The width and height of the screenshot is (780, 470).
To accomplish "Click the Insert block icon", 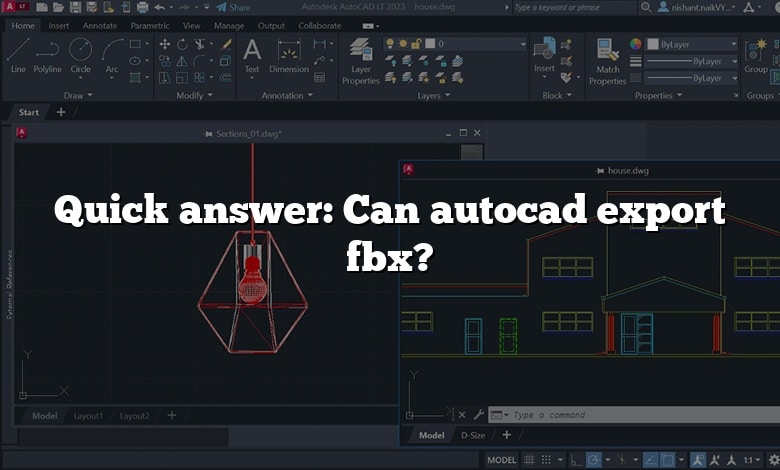I will pyautogui.click(x=544, y=55).
